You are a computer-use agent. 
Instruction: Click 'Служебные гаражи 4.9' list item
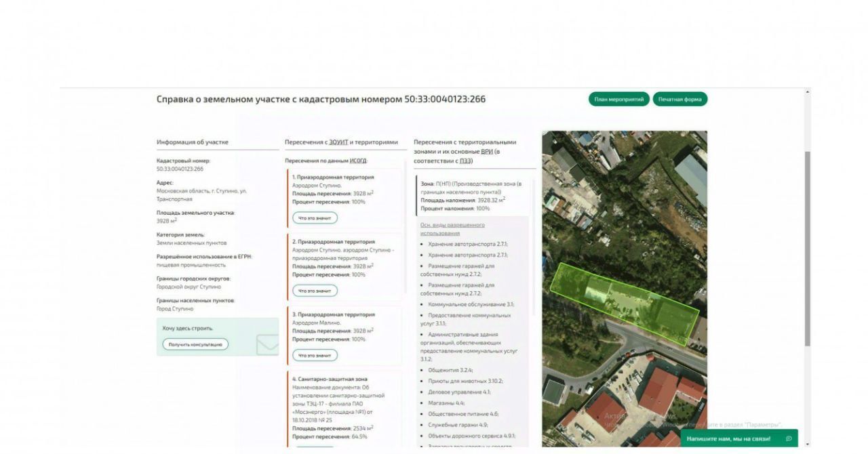458,424
